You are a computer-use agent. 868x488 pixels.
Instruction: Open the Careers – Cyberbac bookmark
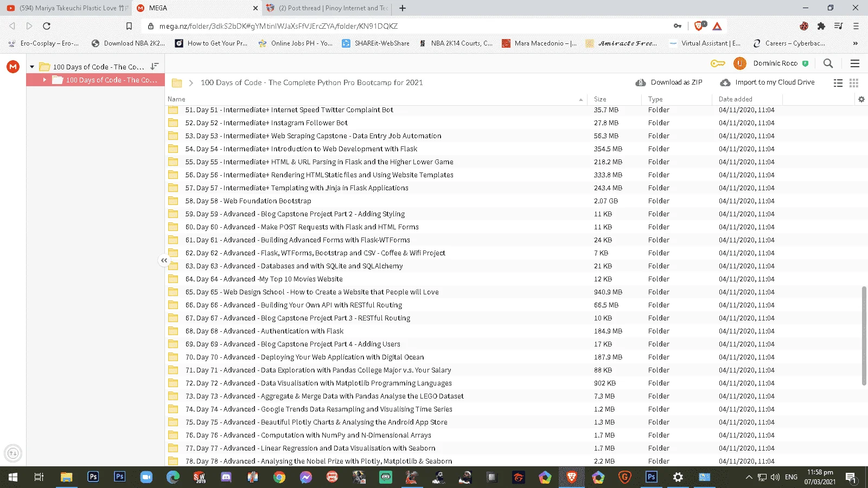coord(789,43)
